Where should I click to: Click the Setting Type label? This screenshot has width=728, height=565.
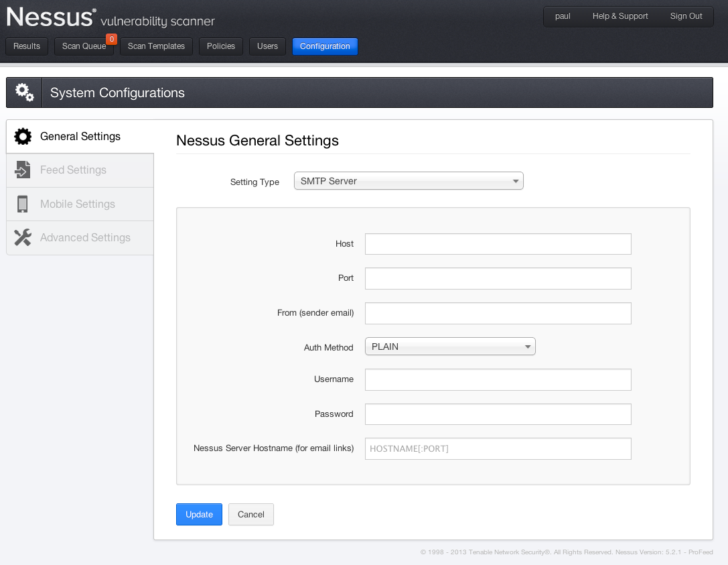click(x=254, y=182)
